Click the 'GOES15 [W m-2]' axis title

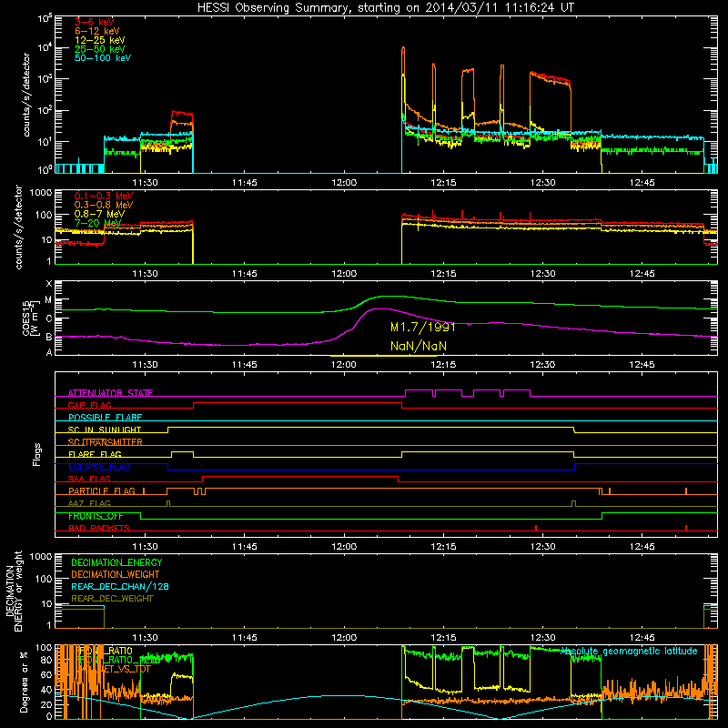(x=31, y=318)
